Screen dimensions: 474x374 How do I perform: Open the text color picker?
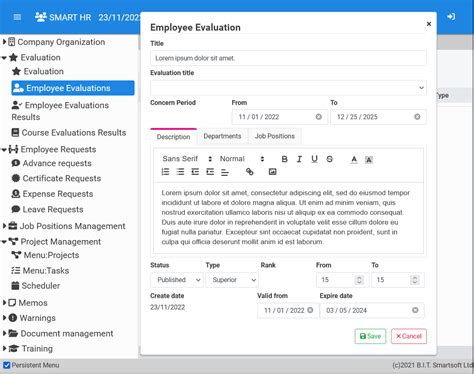pyautogui.click(x=354, y=159)
